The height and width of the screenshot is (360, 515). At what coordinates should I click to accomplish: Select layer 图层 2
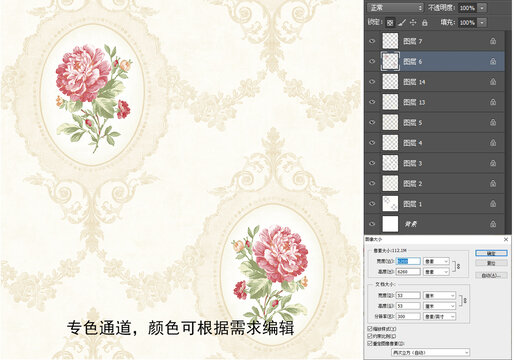[434, 184]
